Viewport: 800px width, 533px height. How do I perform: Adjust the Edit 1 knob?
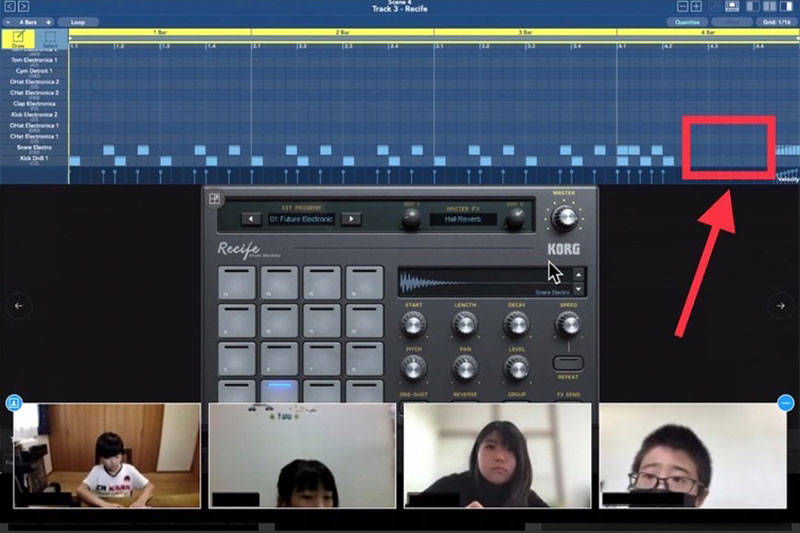(x=411, y=219)
